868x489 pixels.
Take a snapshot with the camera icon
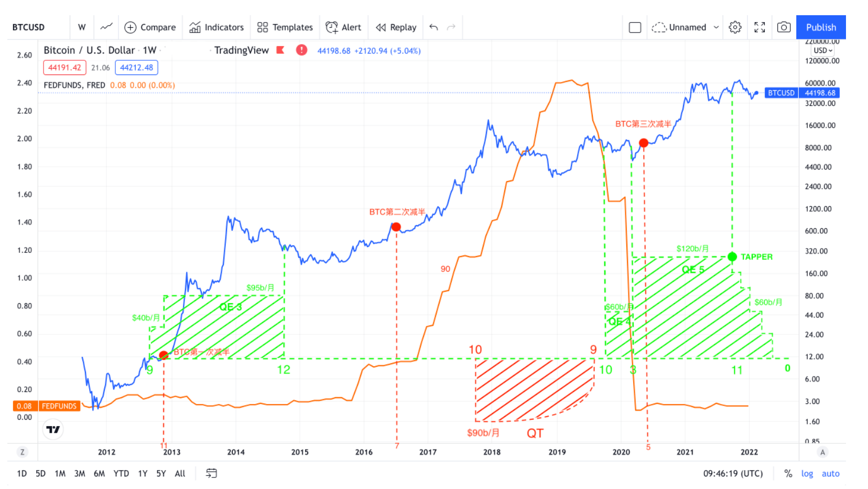tap(784, 27)
